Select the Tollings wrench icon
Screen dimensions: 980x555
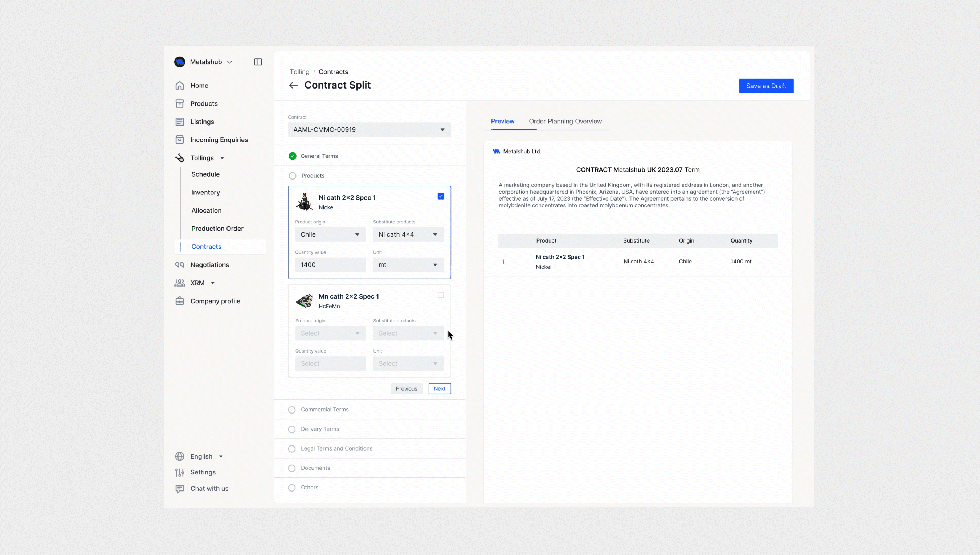(180, 157)
